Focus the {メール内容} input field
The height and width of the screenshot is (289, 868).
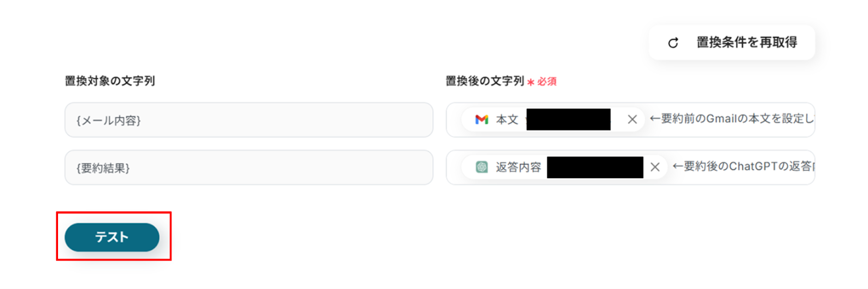(x=248, y=120)
